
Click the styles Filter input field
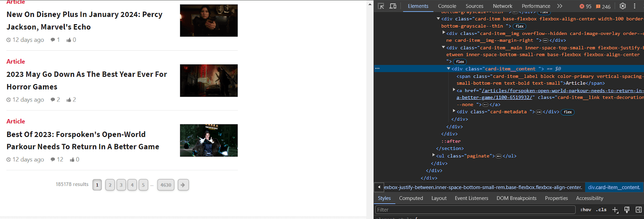[475, 210]
